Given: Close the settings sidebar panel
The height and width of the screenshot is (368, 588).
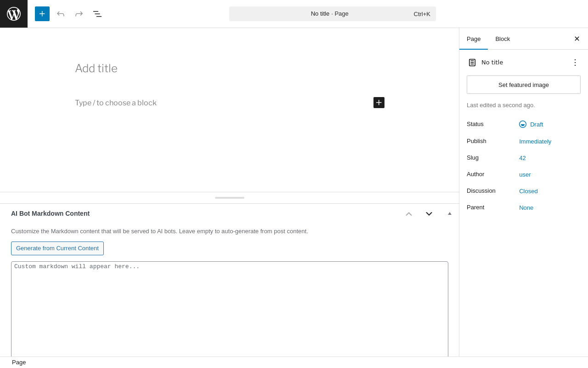Looking at the screenshot, I should [577, 39].
